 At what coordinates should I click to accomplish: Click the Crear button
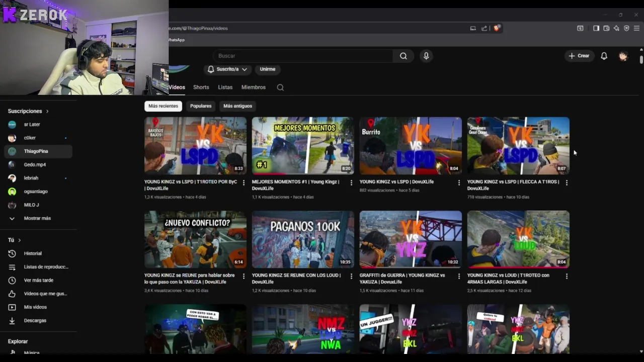tap(579, 56)
